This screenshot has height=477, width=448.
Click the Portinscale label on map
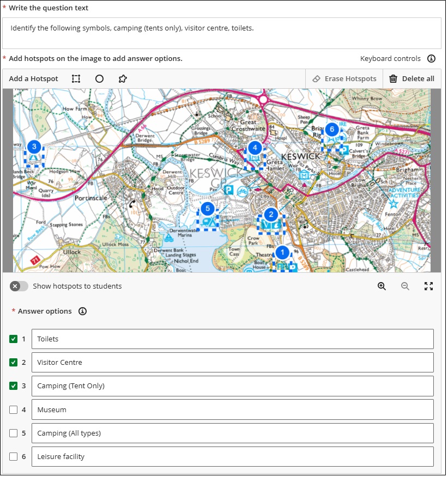pyautogui.click(x=91, y=198)
